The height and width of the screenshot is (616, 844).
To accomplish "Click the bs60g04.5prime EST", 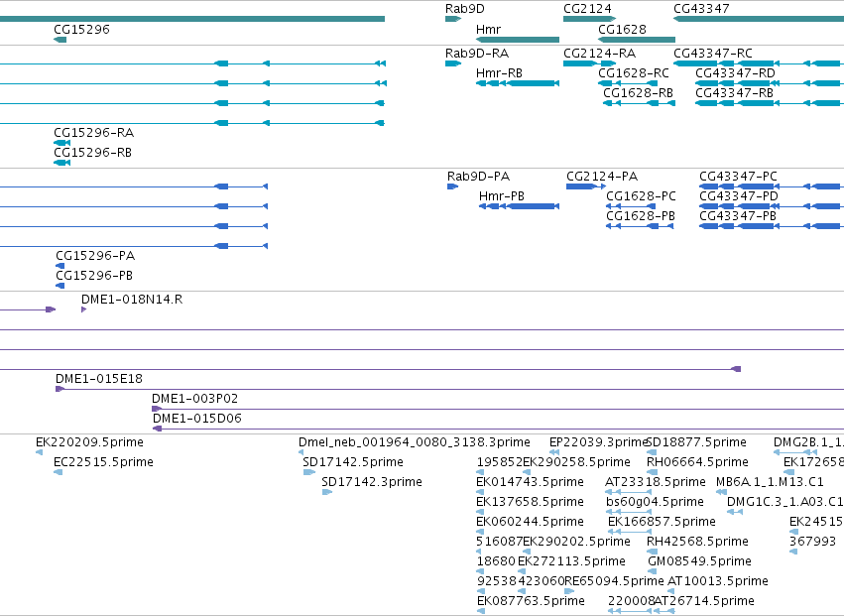I will pos(628,512).
